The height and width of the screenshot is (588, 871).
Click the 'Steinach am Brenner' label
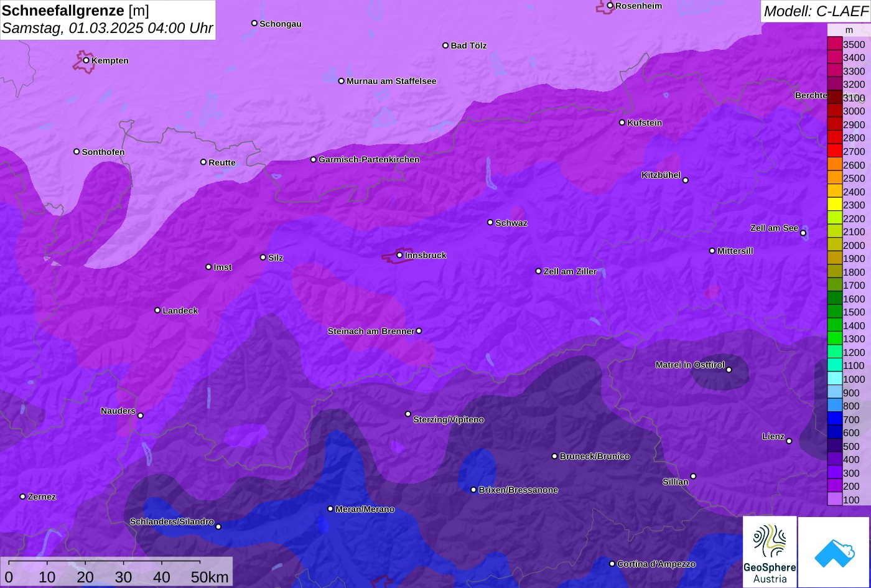click(x=371, y=331)
